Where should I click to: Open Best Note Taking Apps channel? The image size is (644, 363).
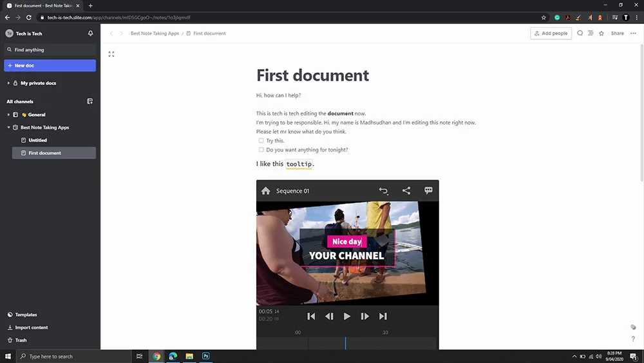pyautogui.click(x=45, y=128)
